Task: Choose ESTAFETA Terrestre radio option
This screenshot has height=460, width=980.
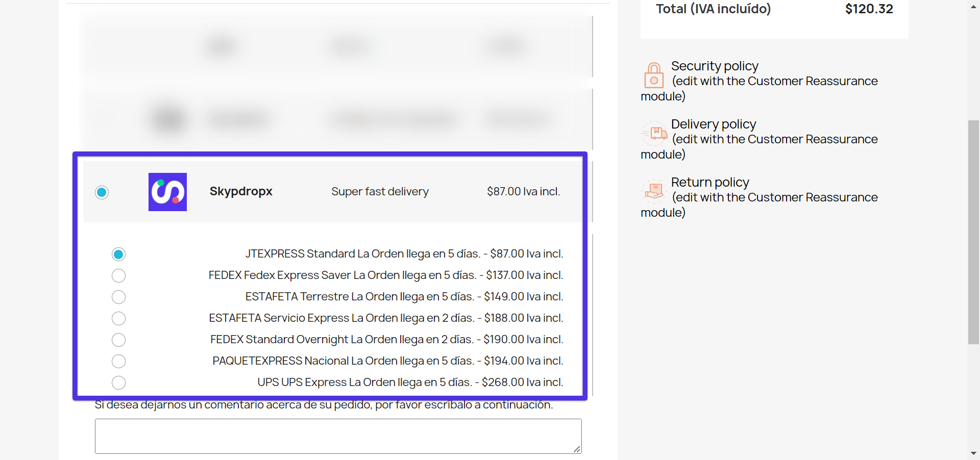Action: point(118,297)
